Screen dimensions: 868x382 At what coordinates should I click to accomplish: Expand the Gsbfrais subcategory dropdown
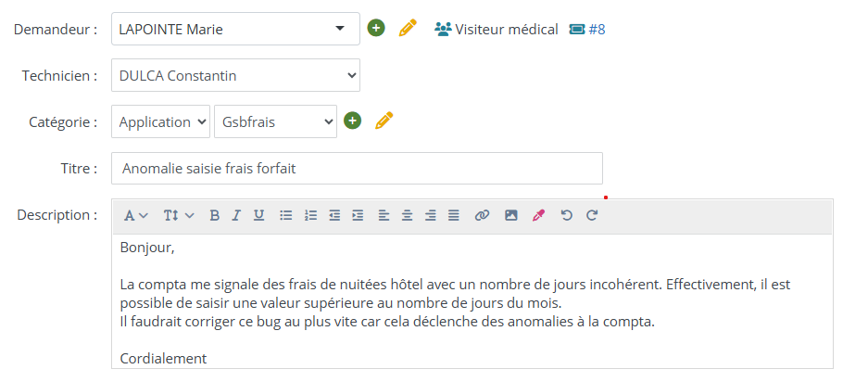[x=275, y=121]
